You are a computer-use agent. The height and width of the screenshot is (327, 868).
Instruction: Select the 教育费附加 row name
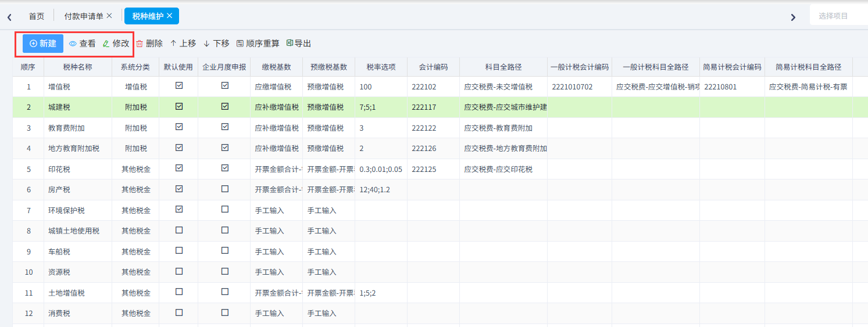point(78,128)
